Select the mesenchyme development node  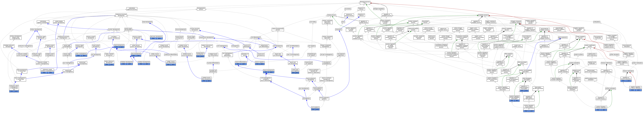point(206,37)
